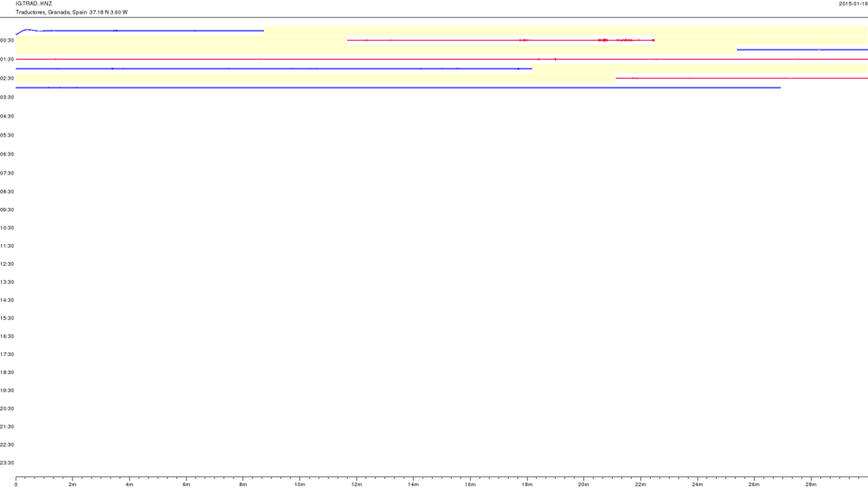This screenshot has height=488, width=868.
Task: Click the 2m tick label on bottom axis
Action: [x=72, y=484]
